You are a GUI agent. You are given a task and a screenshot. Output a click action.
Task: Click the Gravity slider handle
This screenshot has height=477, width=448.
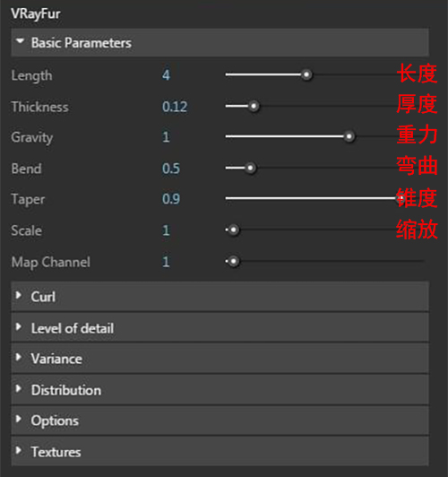pyautogui.click(x=349, y=136)
